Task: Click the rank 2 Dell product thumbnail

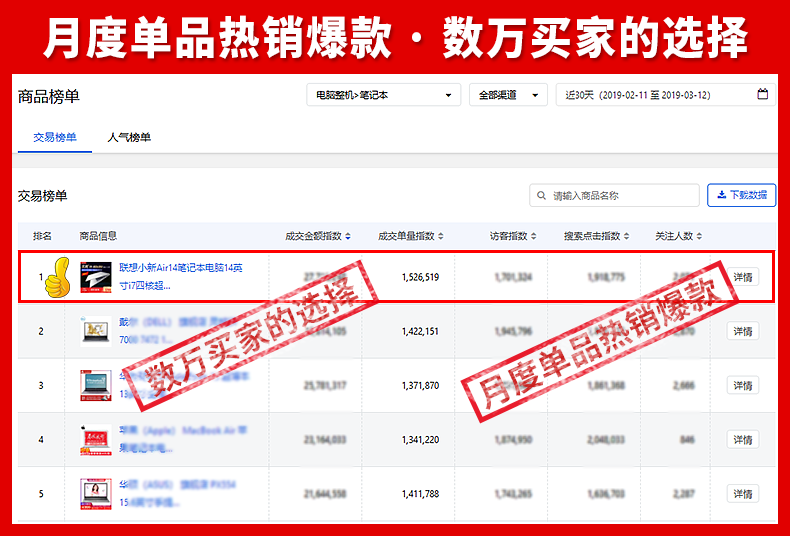Action: click(96, 331)
